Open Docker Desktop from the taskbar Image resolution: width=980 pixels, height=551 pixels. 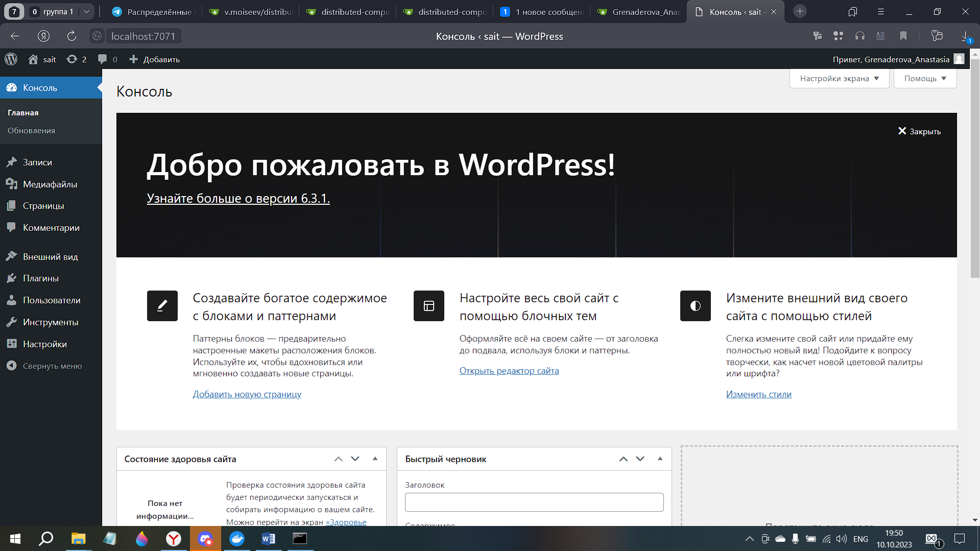(x=237, y=539)
